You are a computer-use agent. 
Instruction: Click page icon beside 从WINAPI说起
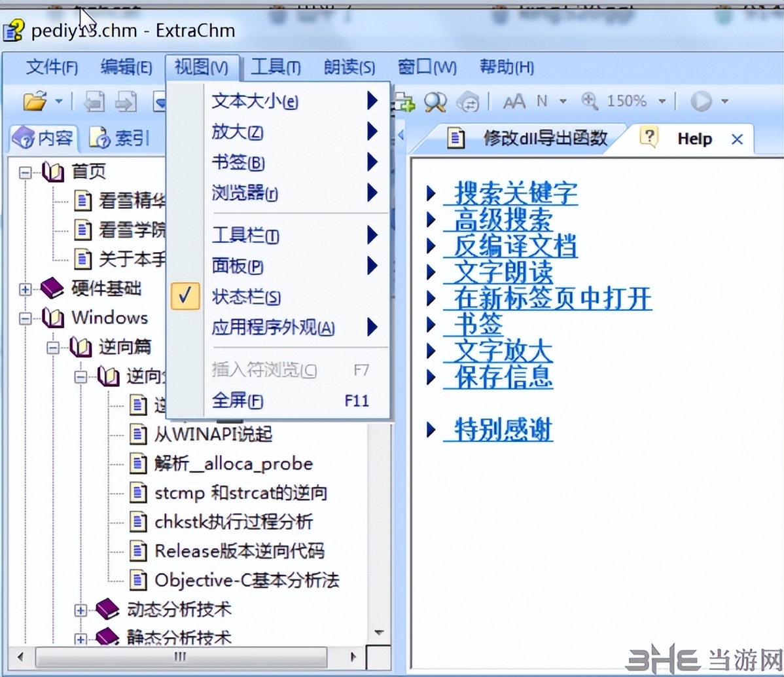[x=138, y=434]
